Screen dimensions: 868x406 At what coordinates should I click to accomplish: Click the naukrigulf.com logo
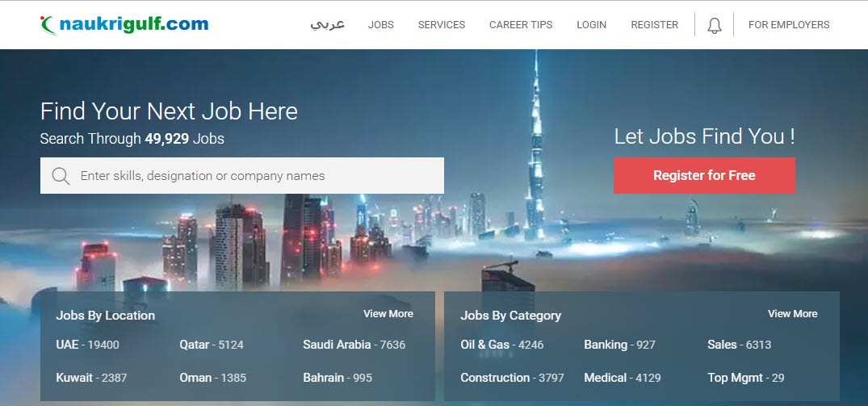[x=124, y=25]
